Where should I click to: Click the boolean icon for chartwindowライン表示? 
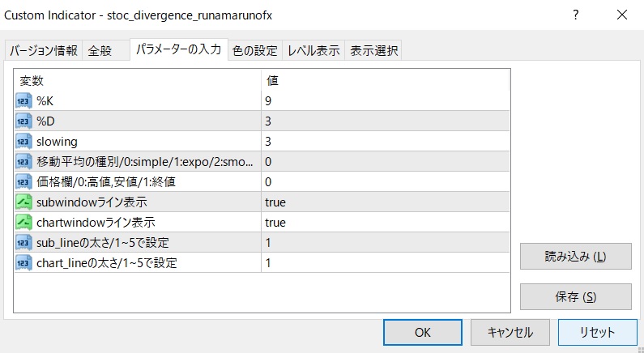(x=23, y=222)
